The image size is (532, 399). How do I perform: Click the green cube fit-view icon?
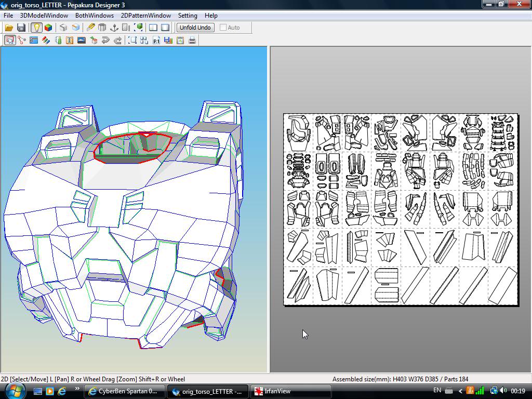(x=138, y=28)
